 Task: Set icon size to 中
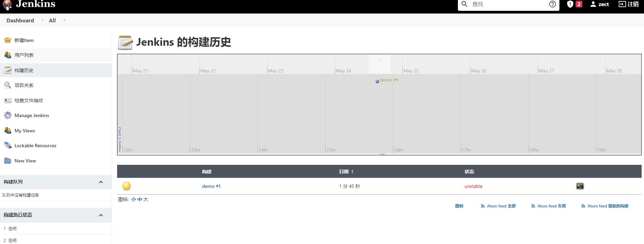[x=140, y=199]
